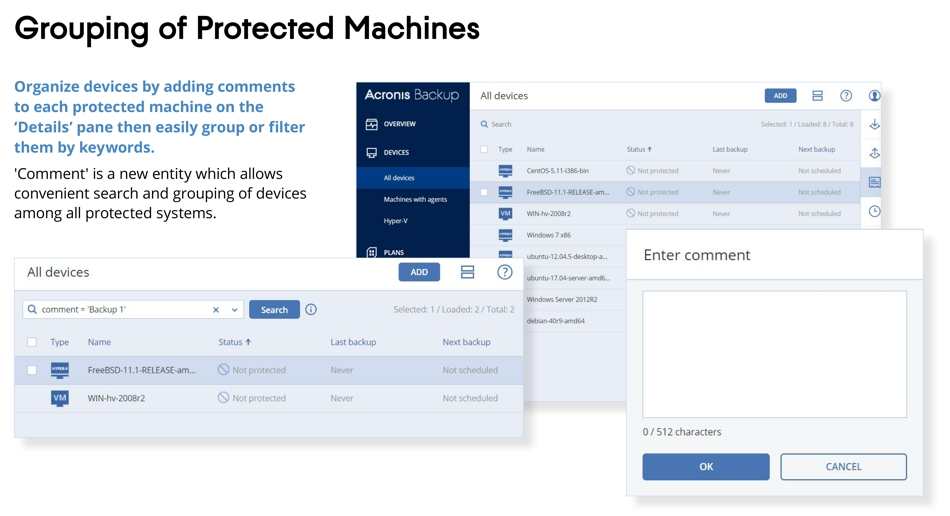The width and height of the screenshot is (950, 516).
Task: Click the FreeBSD machine icon in front panel
Action: 59,370
